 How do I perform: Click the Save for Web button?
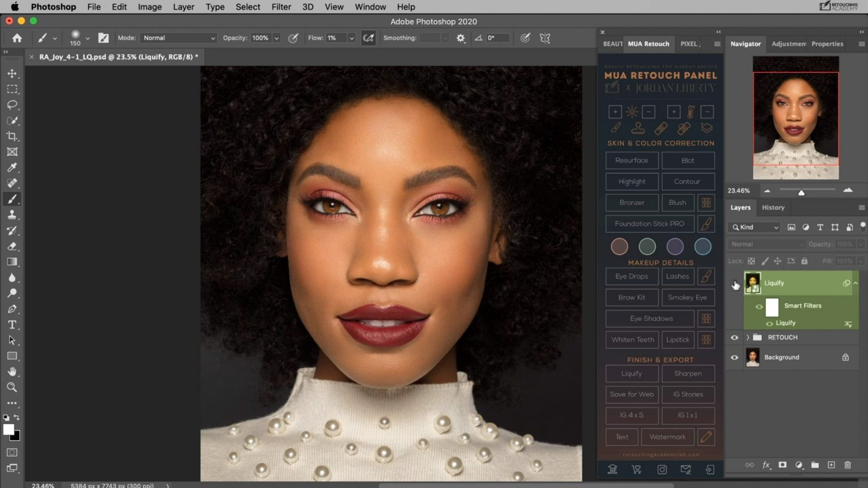(631, 394)
